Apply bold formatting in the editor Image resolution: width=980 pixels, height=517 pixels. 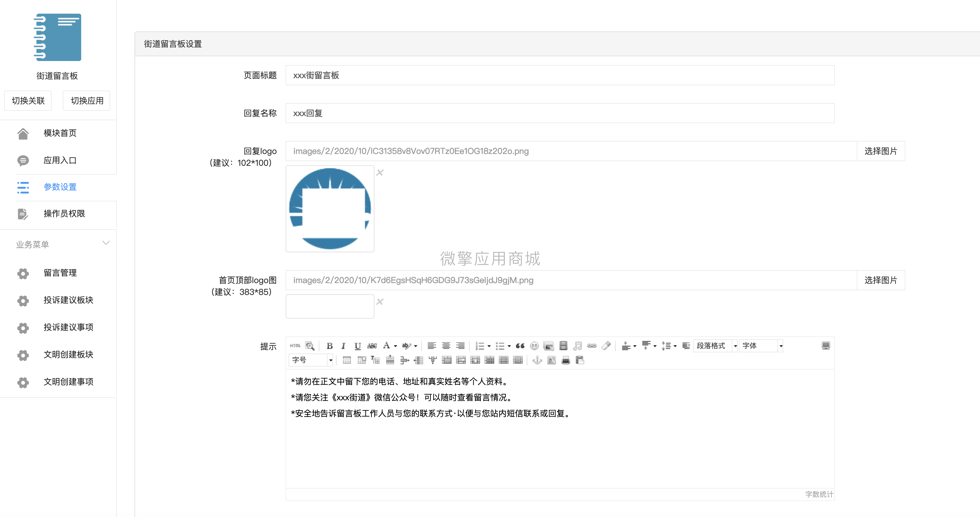329,346
